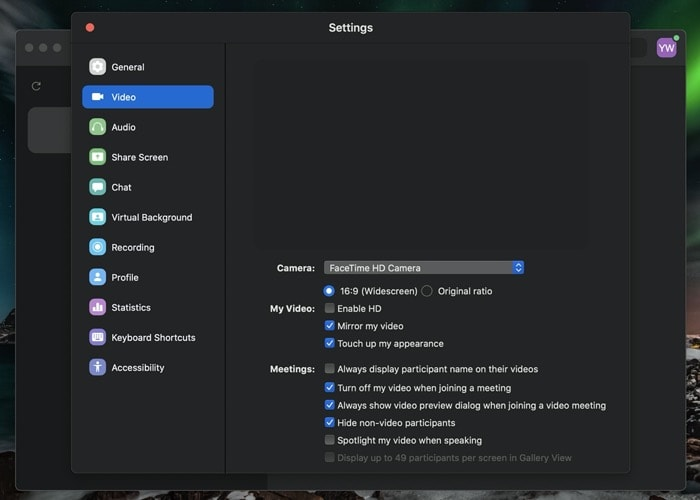The height and width of the screenshot is (500, 700).
Task: Select the Recording icon
Action: pyautogui.click(x=97, y=247)
